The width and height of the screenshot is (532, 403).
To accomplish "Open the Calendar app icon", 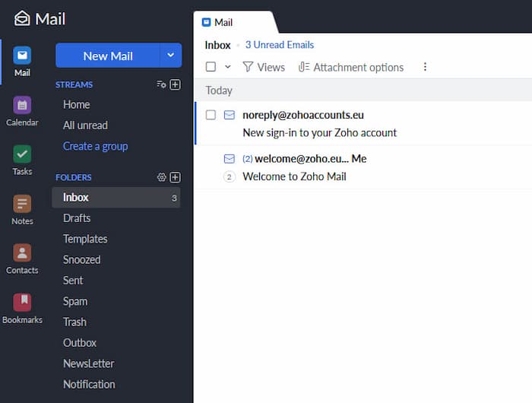I will [x=22, y=106].
